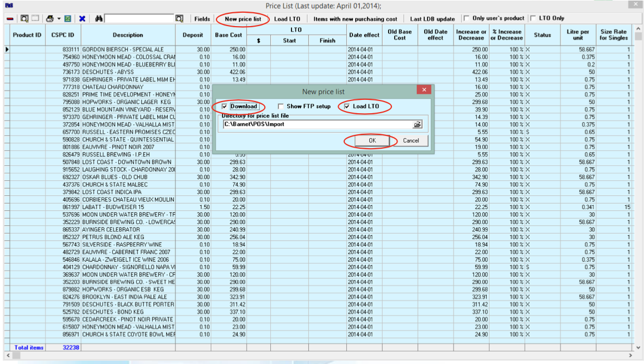Click the printer icon
644x364 pixels.
point(50,18)
